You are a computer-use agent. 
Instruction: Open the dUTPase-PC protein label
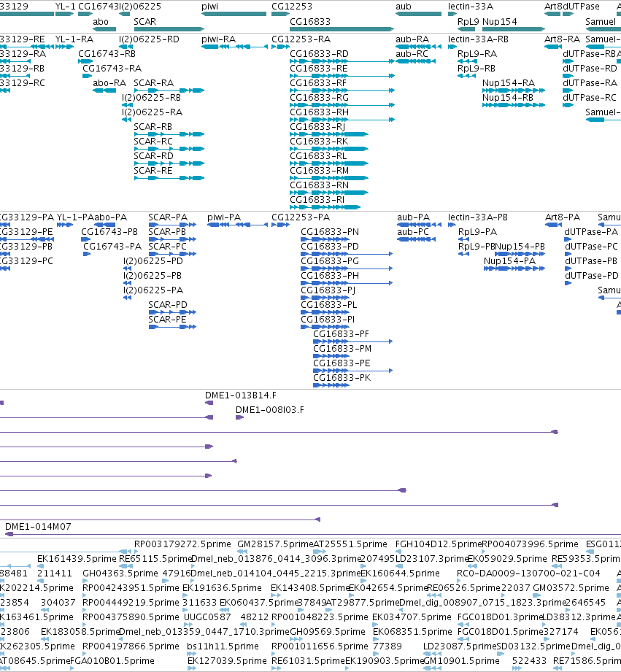click(x=591, y=247)
